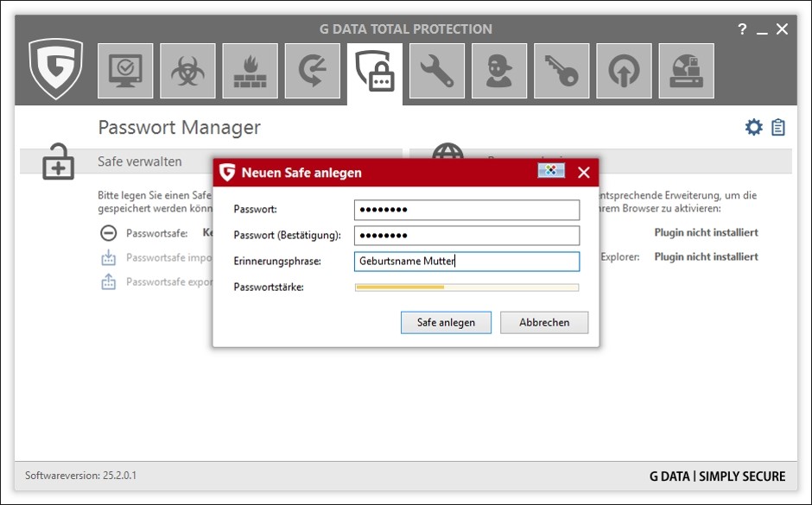Select the Password Manager shield-lock tab
812x505 pixels.
pos(374,73)
